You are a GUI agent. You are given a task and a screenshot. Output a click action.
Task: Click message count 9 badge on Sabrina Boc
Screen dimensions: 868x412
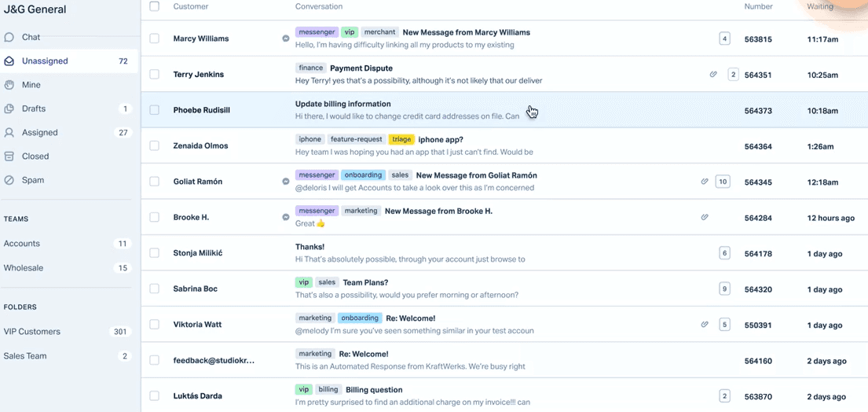(724, 289)
